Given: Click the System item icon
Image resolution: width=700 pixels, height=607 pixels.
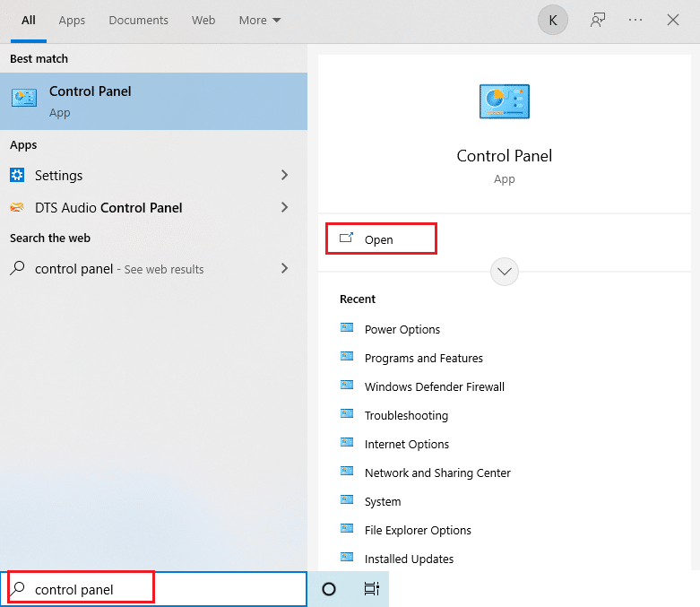Looking at the screenshot, I should [x=347, y=499].
